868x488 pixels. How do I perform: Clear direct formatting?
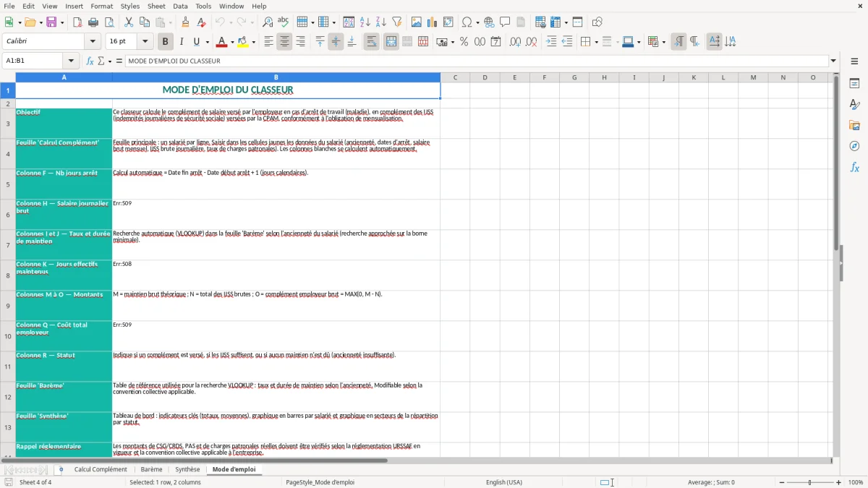point(201,22)
